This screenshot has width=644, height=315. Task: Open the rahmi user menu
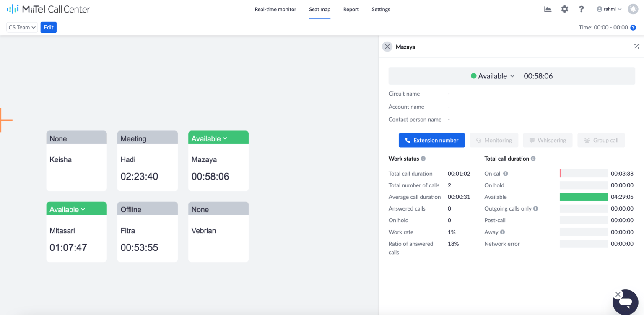609,9
